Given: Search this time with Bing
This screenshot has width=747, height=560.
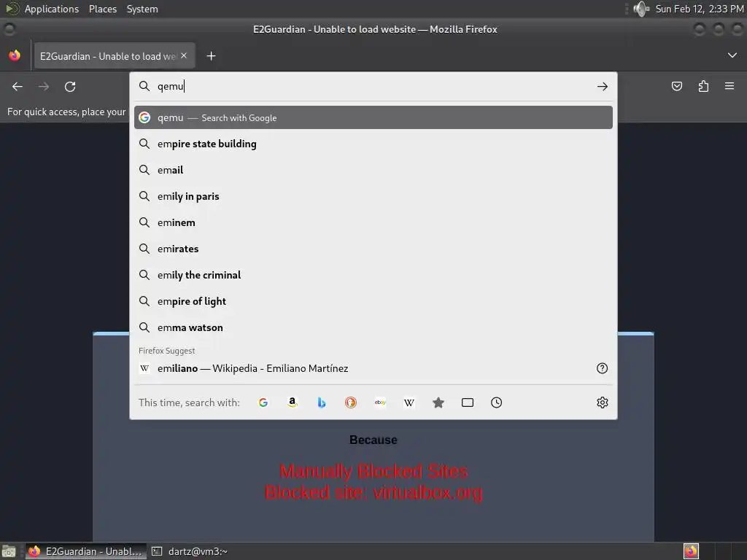Looking at the screenshot, I should 322,402.
